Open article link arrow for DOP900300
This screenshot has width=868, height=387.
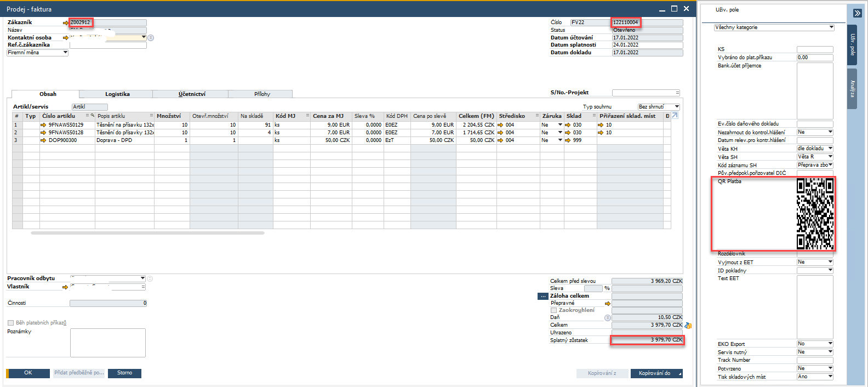(43, 140)
